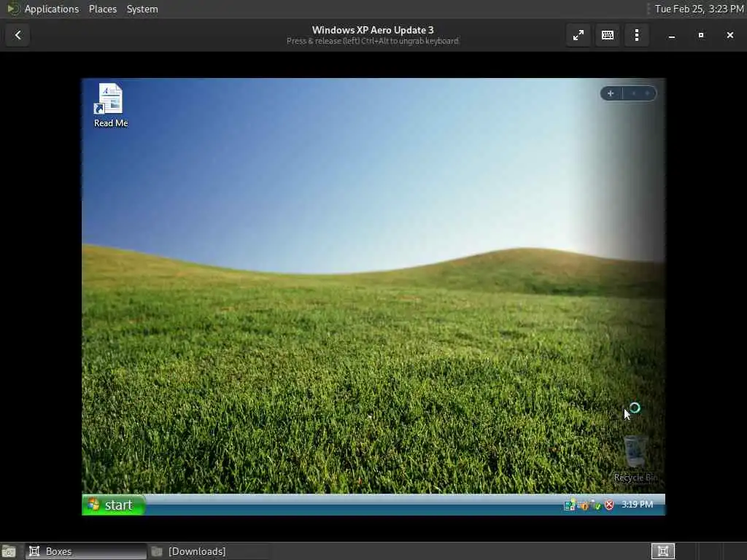Viewport: 747px width, 560px height.
Task: Click the green checkmark tray icon
Action: pos(596,506)
